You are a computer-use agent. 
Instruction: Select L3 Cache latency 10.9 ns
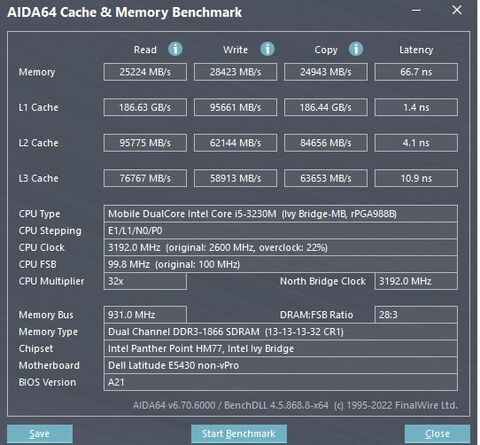pyautogui.click(x=416, y=178)
